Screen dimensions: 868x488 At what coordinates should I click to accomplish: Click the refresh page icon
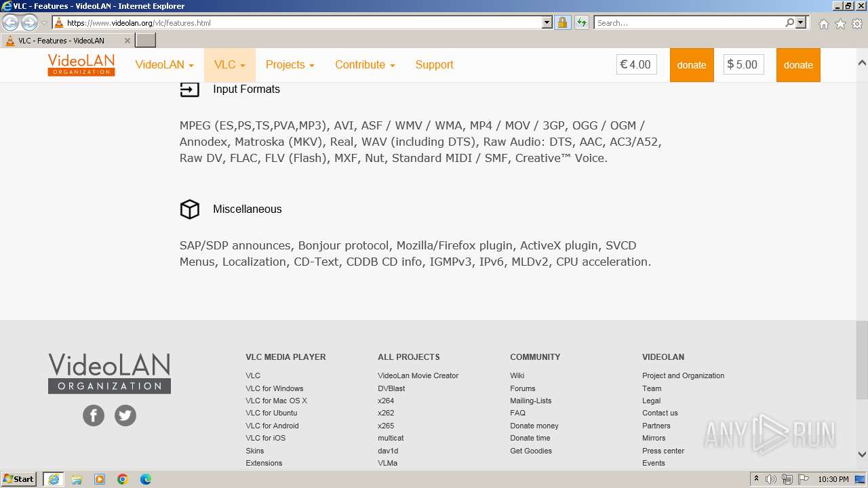point(581,22)
